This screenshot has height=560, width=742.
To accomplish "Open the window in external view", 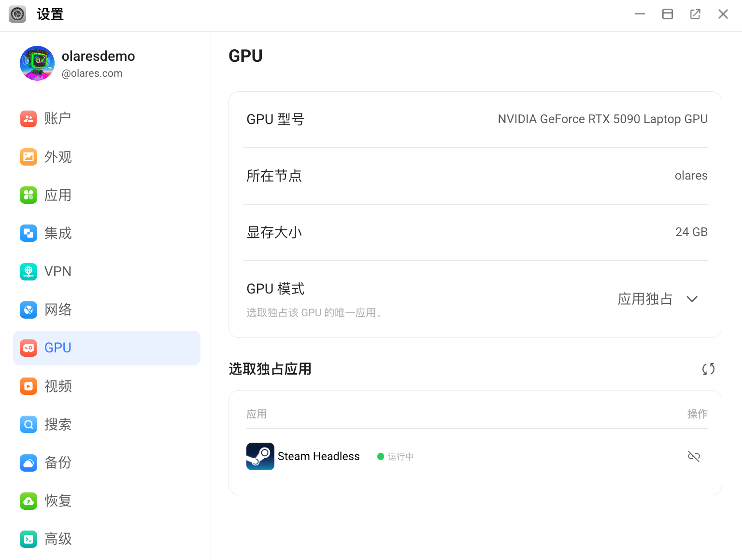I will coord(695,14).
